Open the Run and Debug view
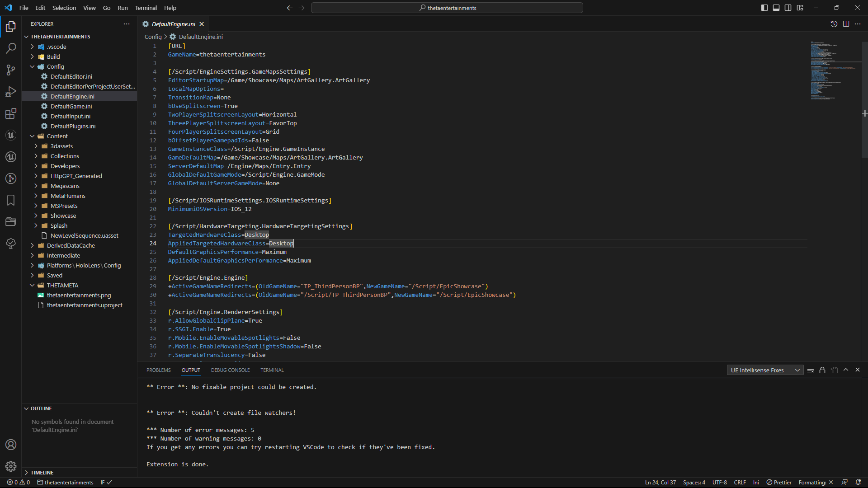The width and height of the screenshot is (868, 488). click(x=11, y=92)
